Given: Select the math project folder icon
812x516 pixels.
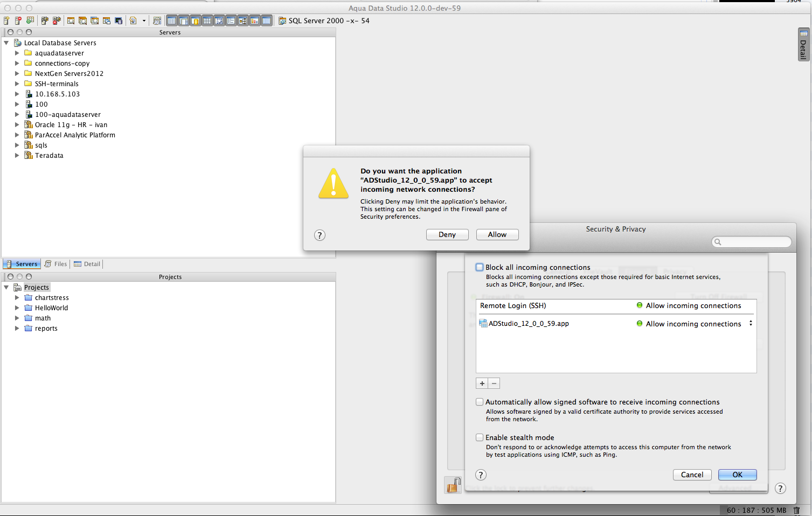Looking at the screenshot, I should pyautogui.click(x=28, y=318).
